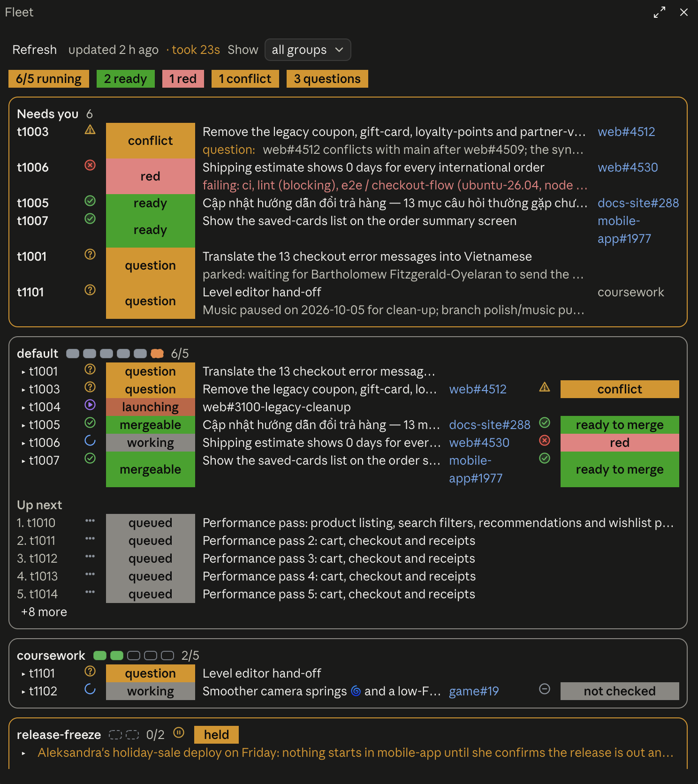
Task: Open the ellipsis menu for queued t1010
Action: [90, 521]
